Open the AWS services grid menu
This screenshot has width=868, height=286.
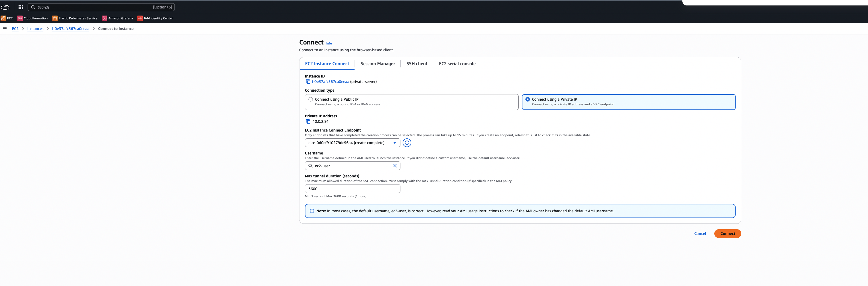[20, 7]
